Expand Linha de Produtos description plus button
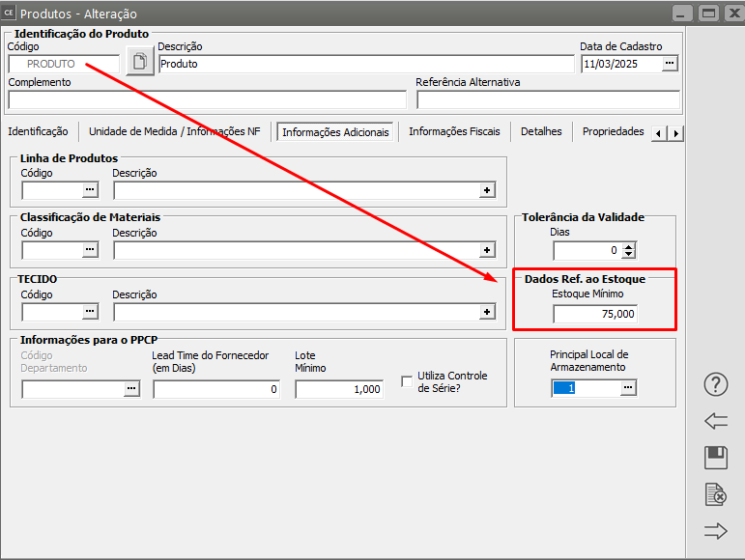The height and width of the screenshot is (560, 745). (x=487, y=190)
